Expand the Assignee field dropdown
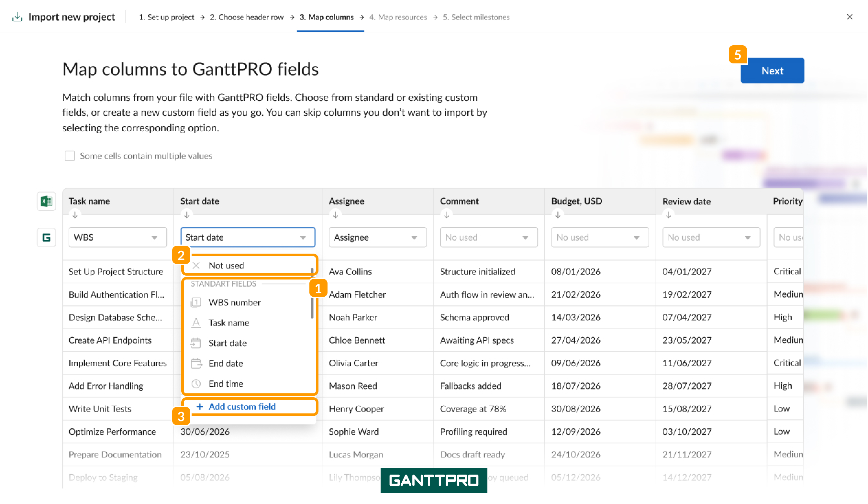The height and width of the screenshot is (504, 868). click(x=378, y=237)
